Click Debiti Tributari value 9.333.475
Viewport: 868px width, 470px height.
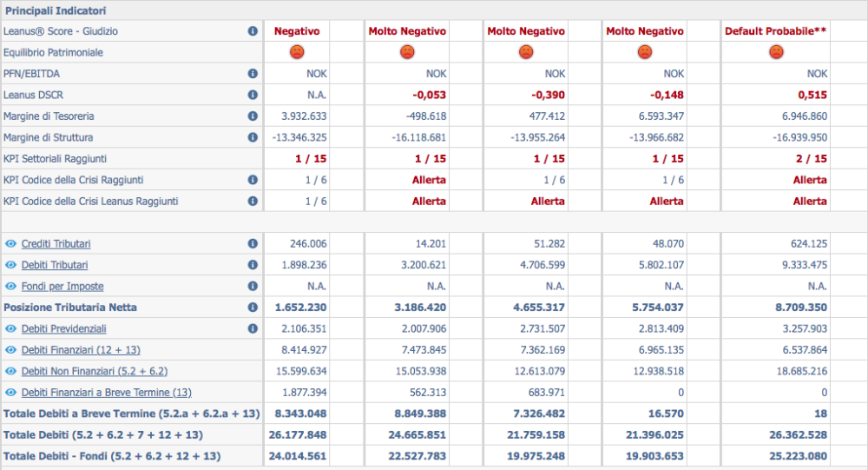805,265
